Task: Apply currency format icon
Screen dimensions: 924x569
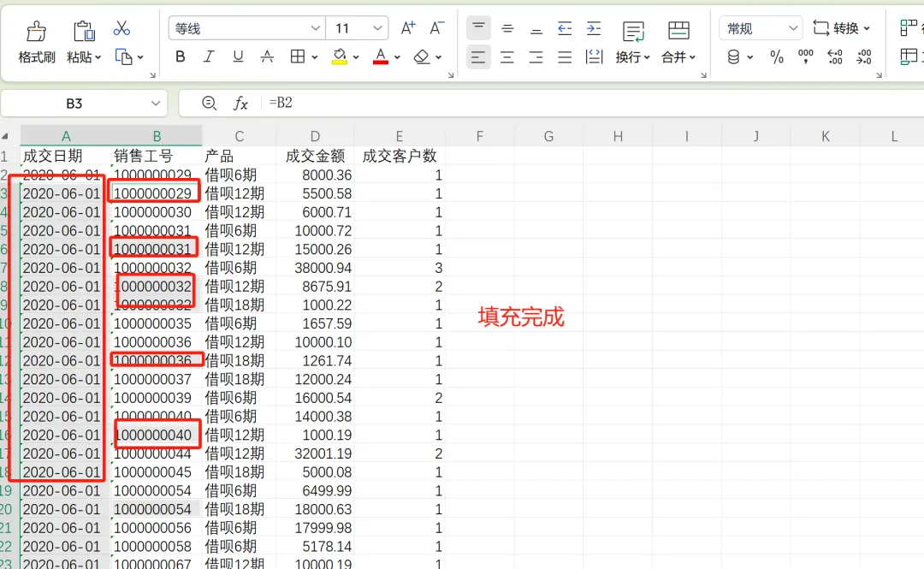Action: pos(734,56)
